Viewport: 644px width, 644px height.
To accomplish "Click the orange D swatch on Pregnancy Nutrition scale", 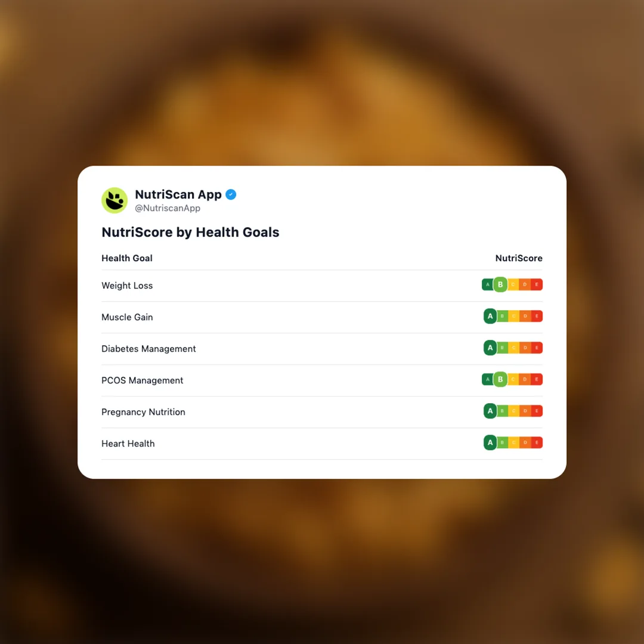I will [526, 411].
